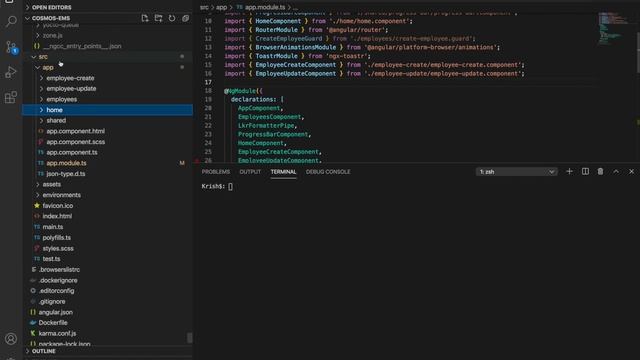Click 'src' in editor breadcrumb
640x360 pixels.
204,7
